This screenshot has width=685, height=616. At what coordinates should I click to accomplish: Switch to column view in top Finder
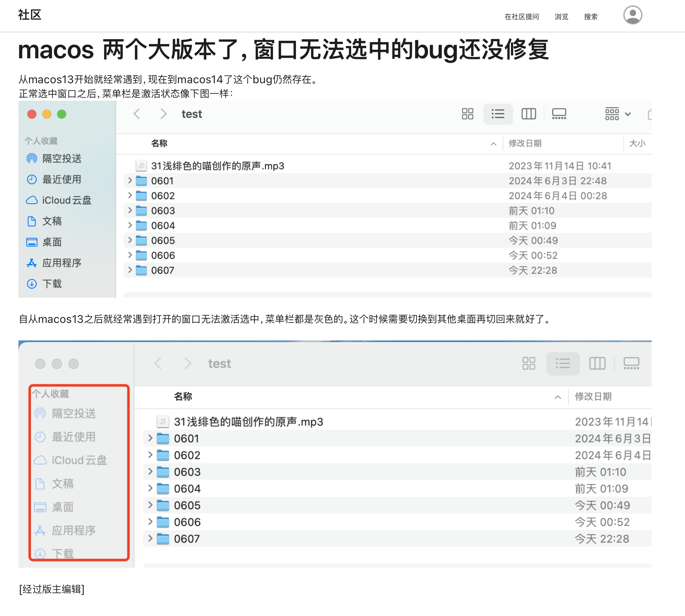(528, 114)
